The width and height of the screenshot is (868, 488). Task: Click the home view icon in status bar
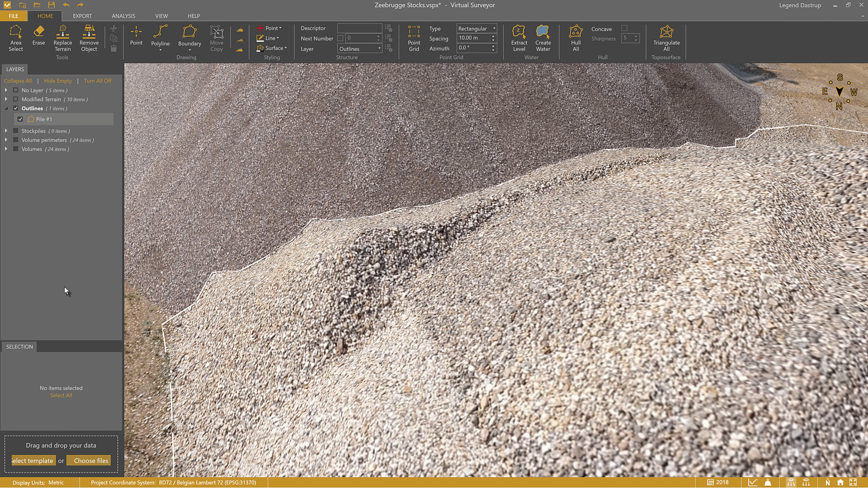coord(840,482)
